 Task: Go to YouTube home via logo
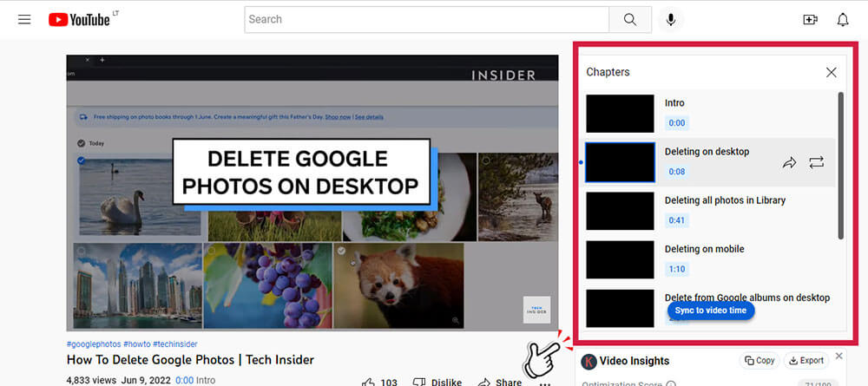(x=79, y=20)
